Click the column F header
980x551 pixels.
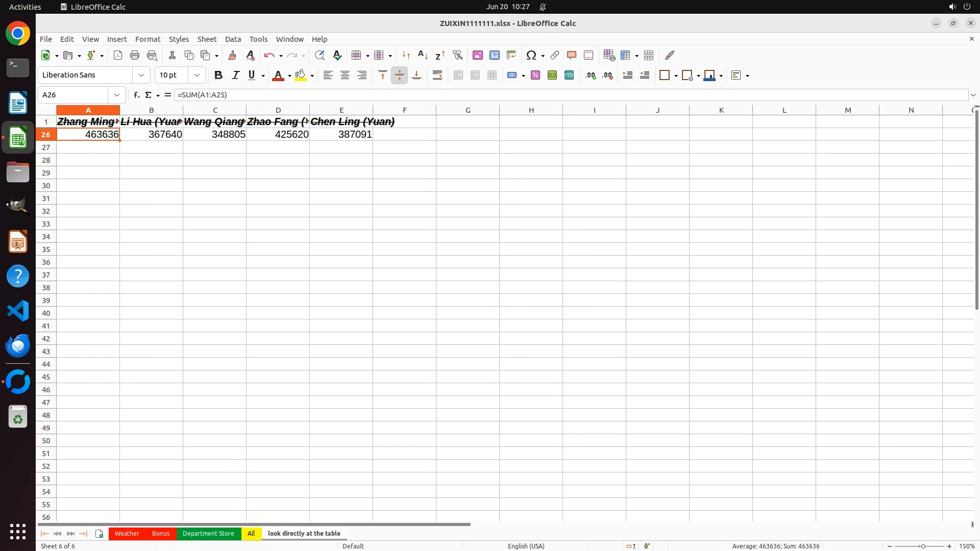tap(404, 110)
